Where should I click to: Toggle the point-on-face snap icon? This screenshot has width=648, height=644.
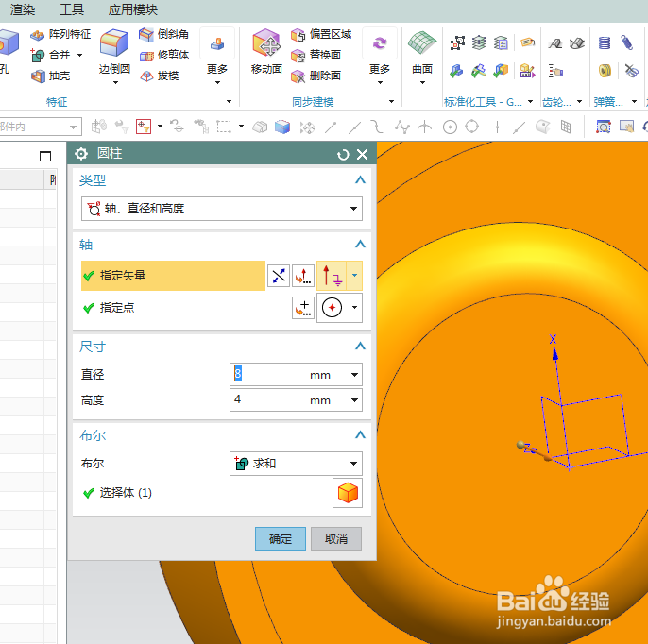tap(542, 127)
